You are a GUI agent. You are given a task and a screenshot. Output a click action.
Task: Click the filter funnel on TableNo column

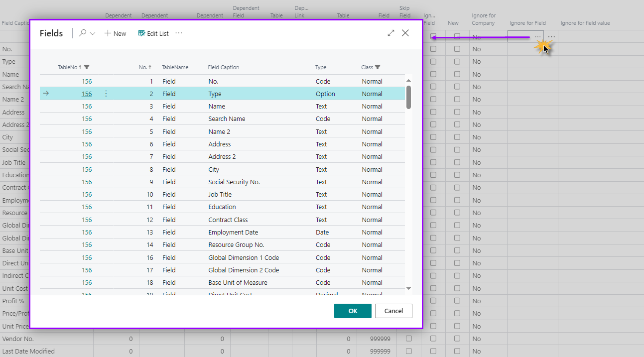(x=87, y=67)
